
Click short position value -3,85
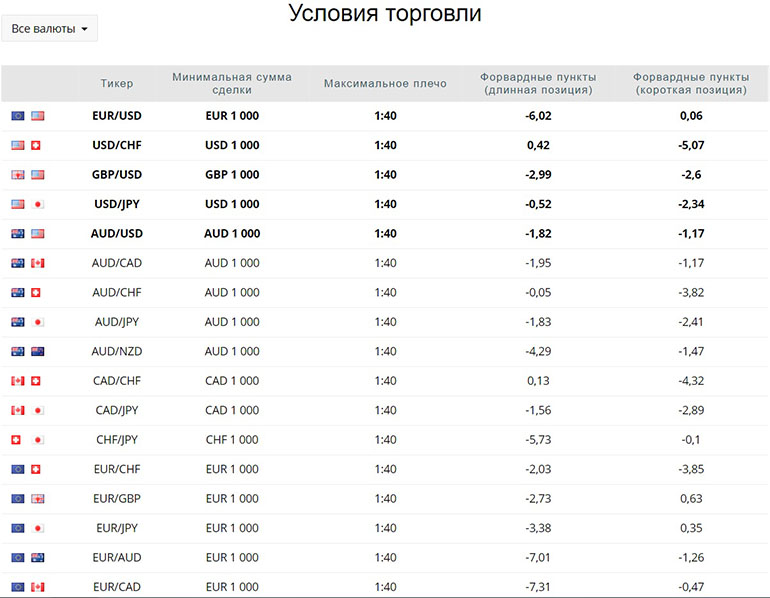[x=691, y=469]
